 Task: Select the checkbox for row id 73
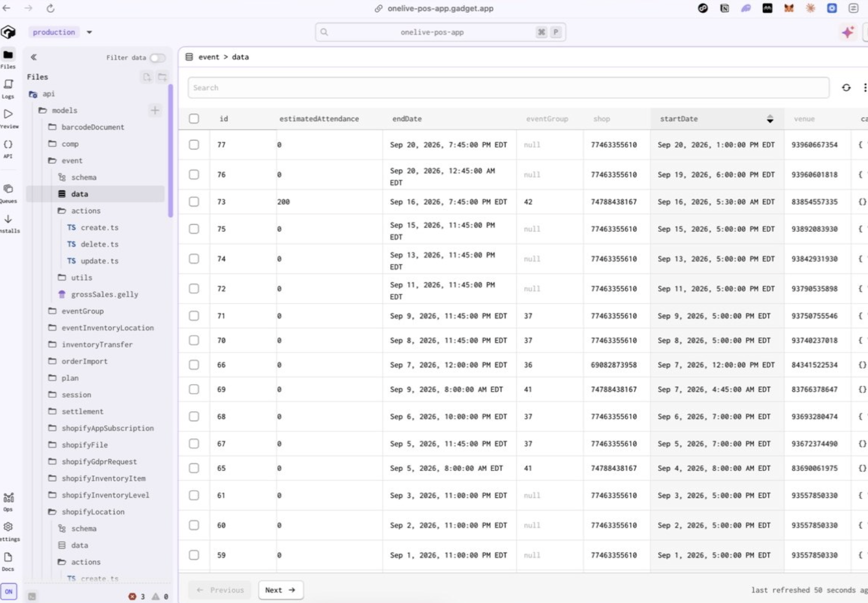(x=194, y=202)
